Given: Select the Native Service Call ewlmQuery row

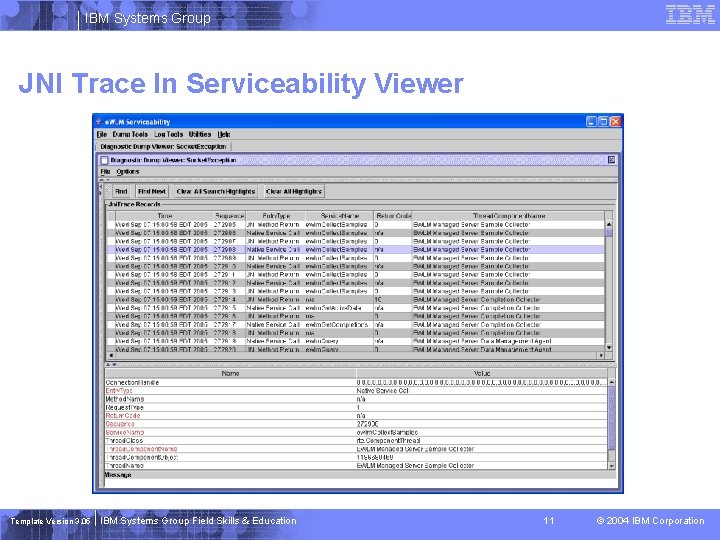Looking at the screenshot, I should click(x=356, y=341).
